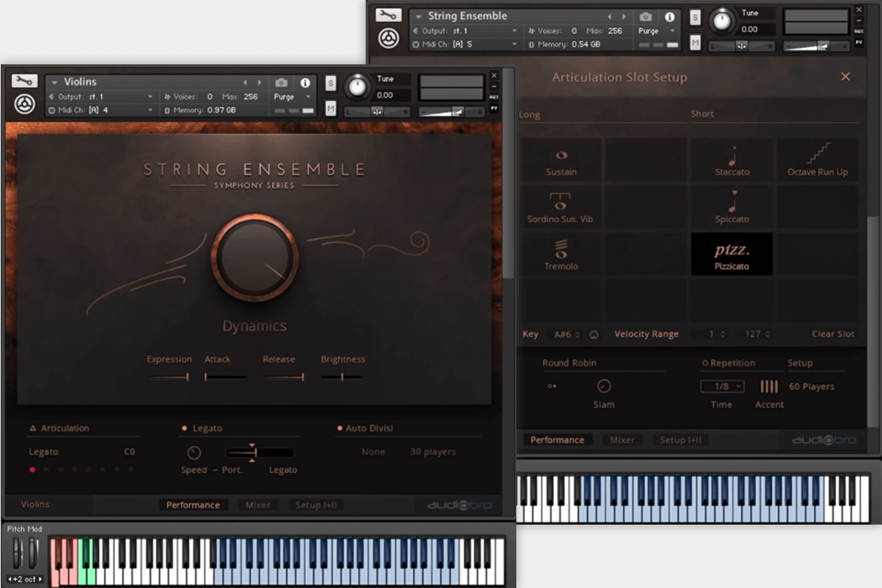Image resolution: width=882 pixels, height=588 pixels.
Task: Choose the Tremolo articulation
Action: (560, 254)
